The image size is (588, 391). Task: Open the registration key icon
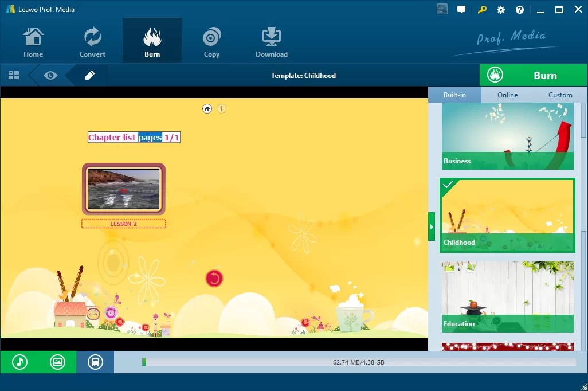[x=482, y=10]
